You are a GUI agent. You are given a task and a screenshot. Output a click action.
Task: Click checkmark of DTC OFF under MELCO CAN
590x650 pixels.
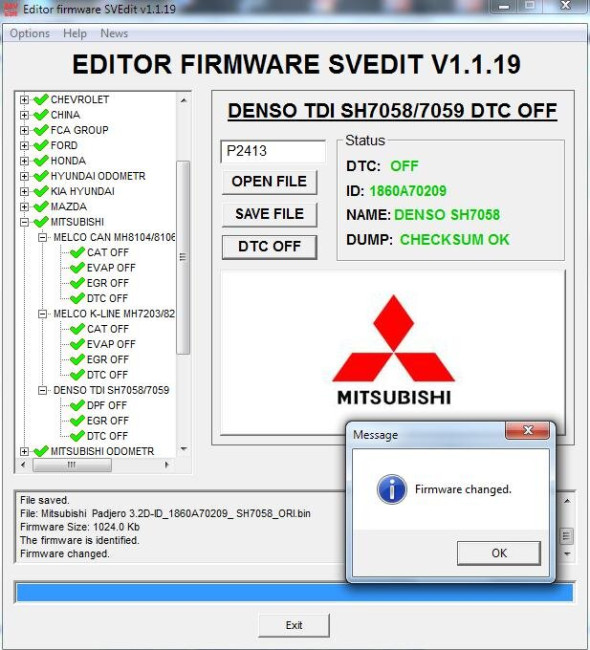(78, 298)
